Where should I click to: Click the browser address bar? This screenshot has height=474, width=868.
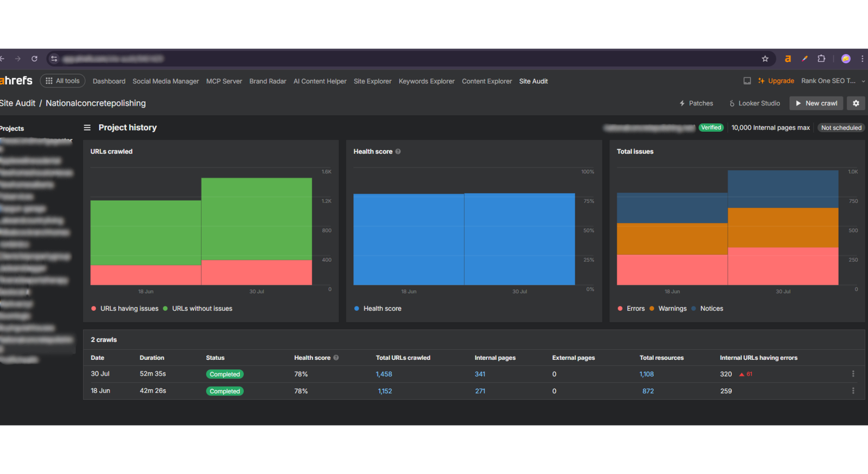tap(380, 59)
